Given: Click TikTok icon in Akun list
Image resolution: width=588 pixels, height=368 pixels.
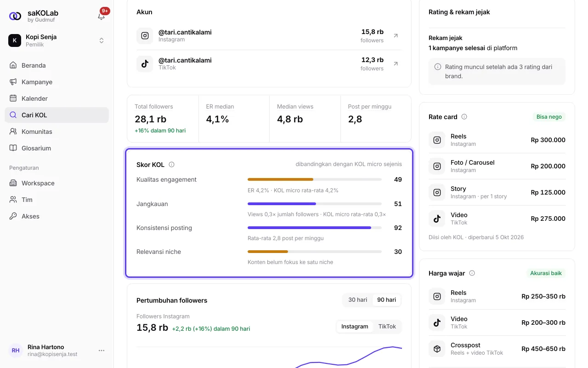Looking at the screenshot, I should click(145, 63).
